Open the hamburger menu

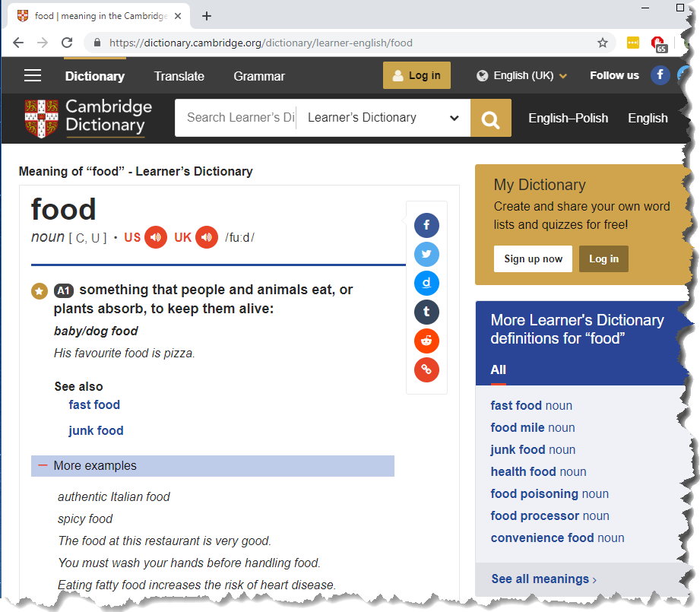(33, 75)
